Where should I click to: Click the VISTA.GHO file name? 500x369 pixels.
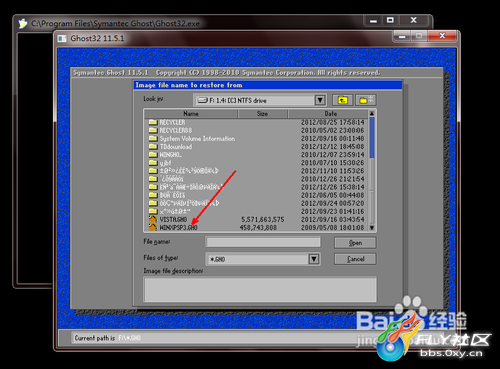[x=173, y=219]
